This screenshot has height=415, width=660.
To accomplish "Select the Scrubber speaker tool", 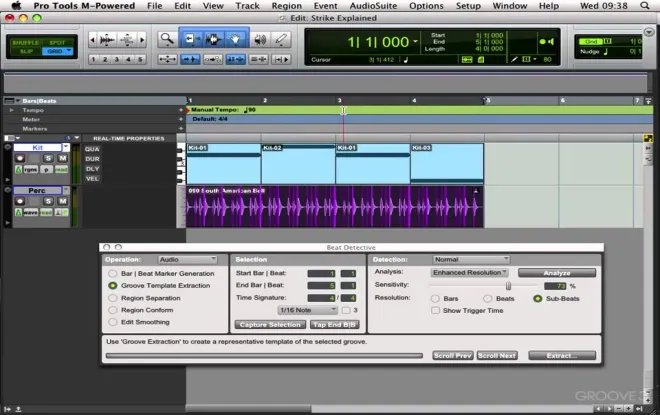I will coord(260,40).
